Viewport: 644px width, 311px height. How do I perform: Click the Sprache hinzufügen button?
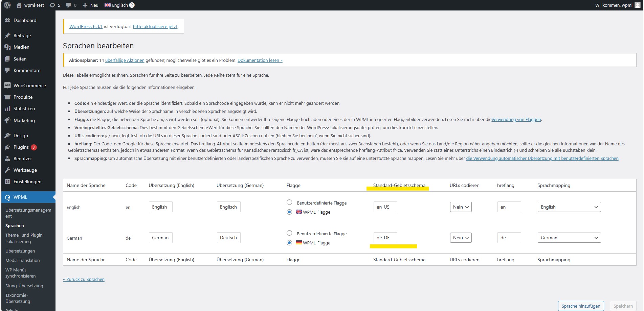[581, 306]
